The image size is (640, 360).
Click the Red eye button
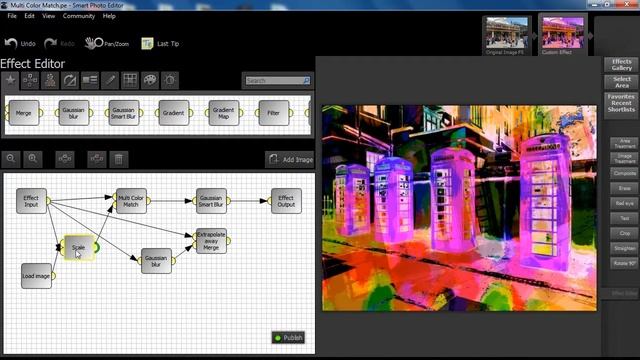click(624, 203)
